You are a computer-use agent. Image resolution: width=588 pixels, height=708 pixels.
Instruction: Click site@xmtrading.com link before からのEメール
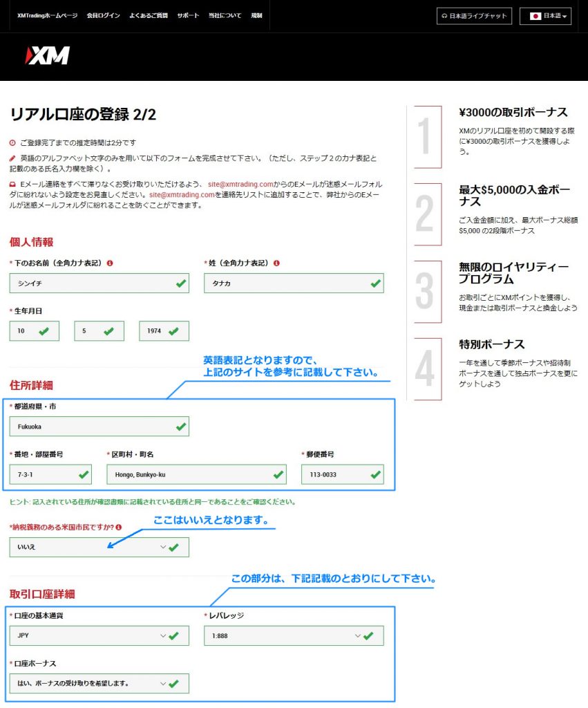tap(240, 184)
